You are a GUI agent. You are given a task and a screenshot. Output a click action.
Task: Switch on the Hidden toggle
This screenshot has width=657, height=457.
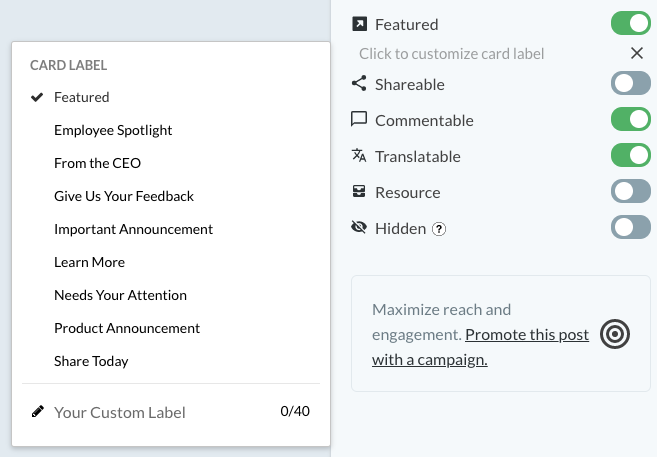(x=631, y=227)
